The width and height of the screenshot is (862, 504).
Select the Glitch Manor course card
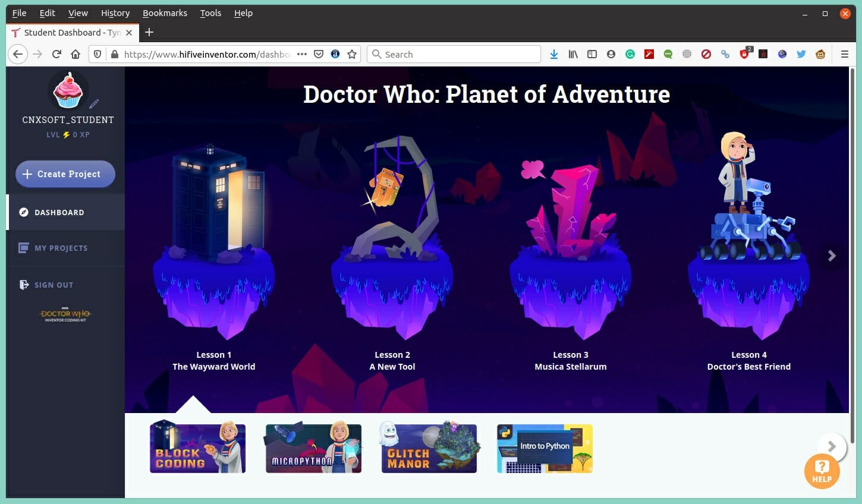(x=429, y=448)
